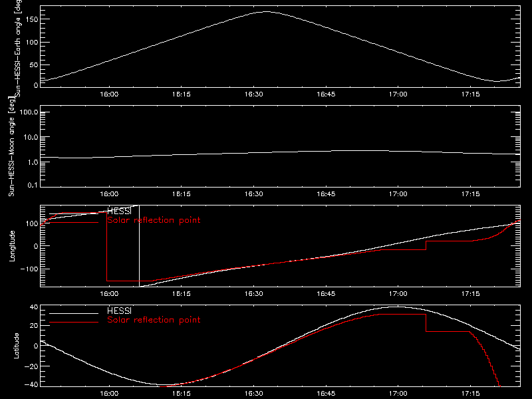Click the -40 tick on the Latitude axis
Viewport: 532px width, 399px height.
point(31,384)
